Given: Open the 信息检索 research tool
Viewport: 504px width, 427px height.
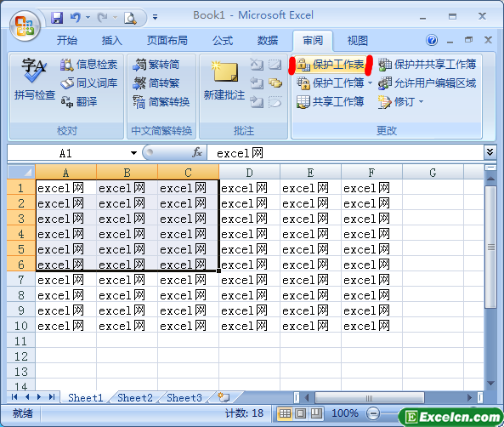Looking at the screenshot, I should [x=88, y=65].
